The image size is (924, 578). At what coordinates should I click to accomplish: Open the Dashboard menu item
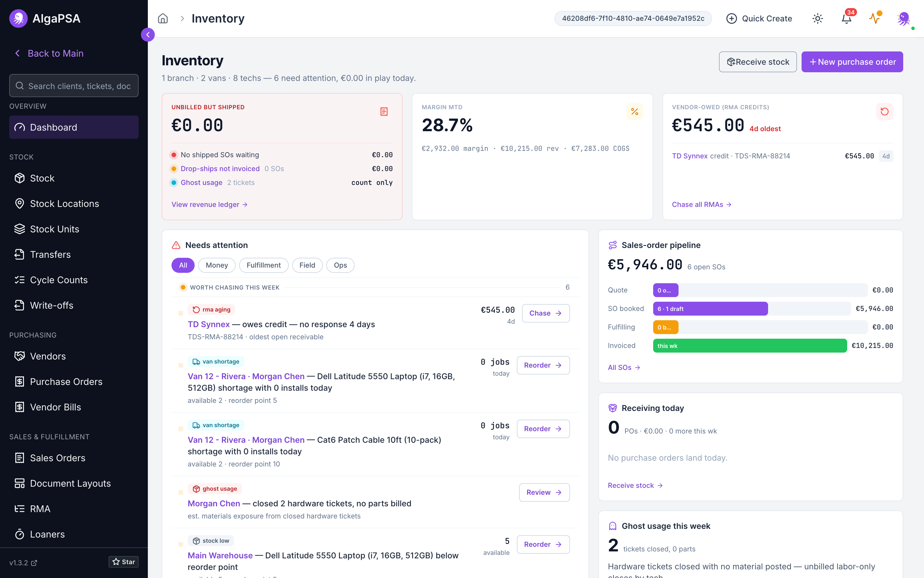click(74, 127)
